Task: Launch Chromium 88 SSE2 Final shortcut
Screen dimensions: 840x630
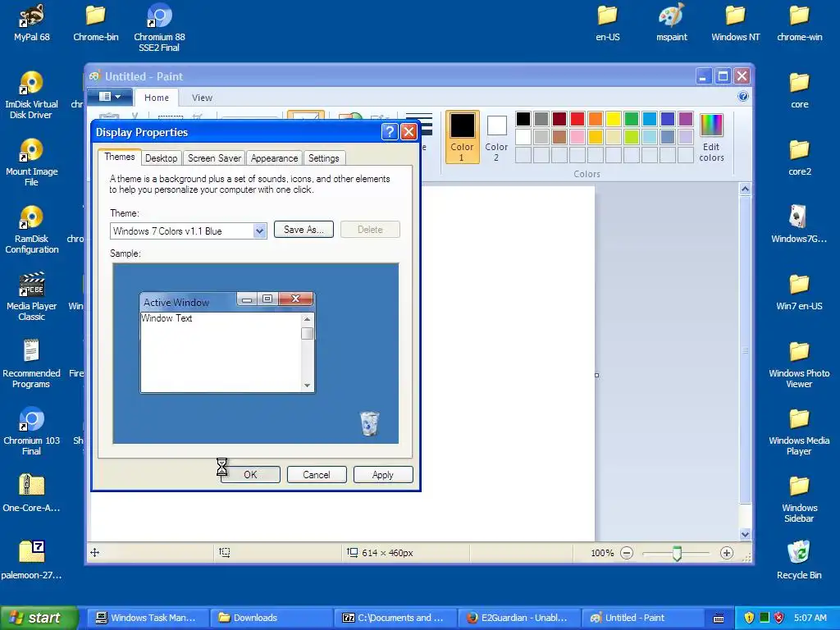Action: [x=159, y=28]
